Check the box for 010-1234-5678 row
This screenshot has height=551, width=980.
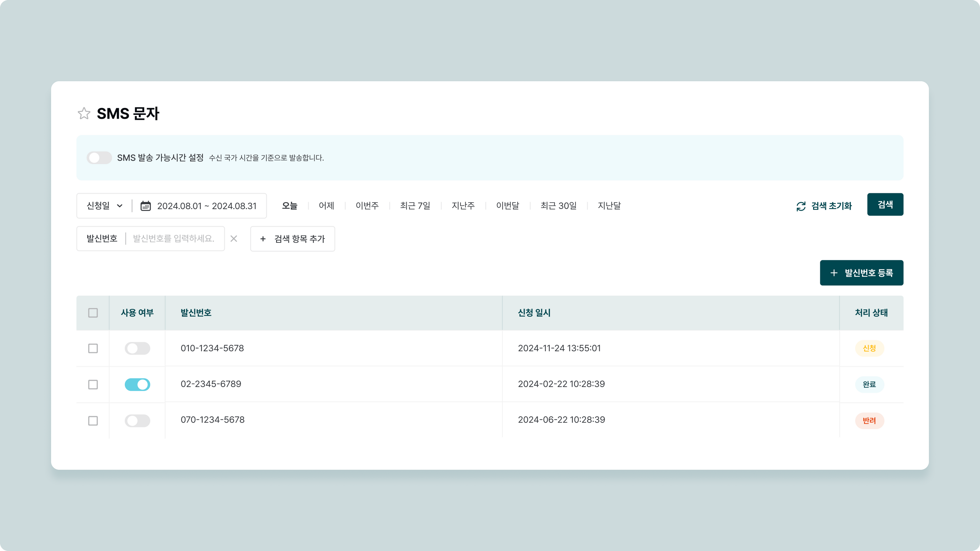click(93, 348)
